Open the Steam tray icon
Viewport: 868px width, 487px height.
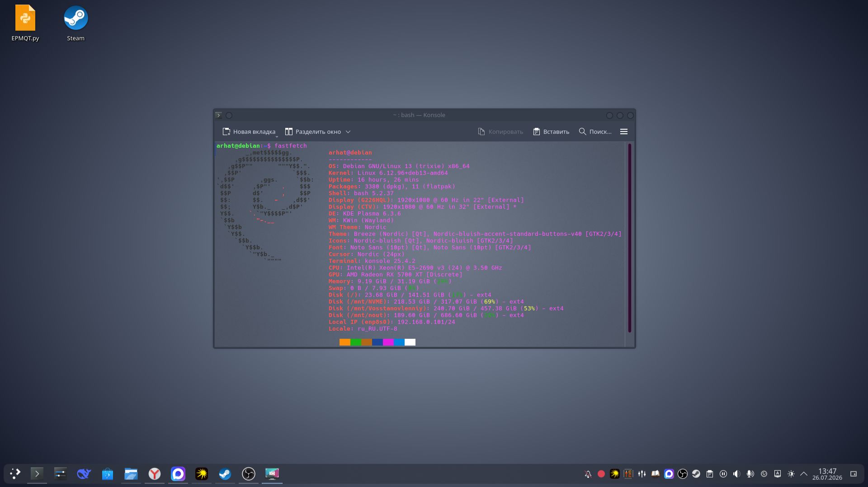[696, 474]
